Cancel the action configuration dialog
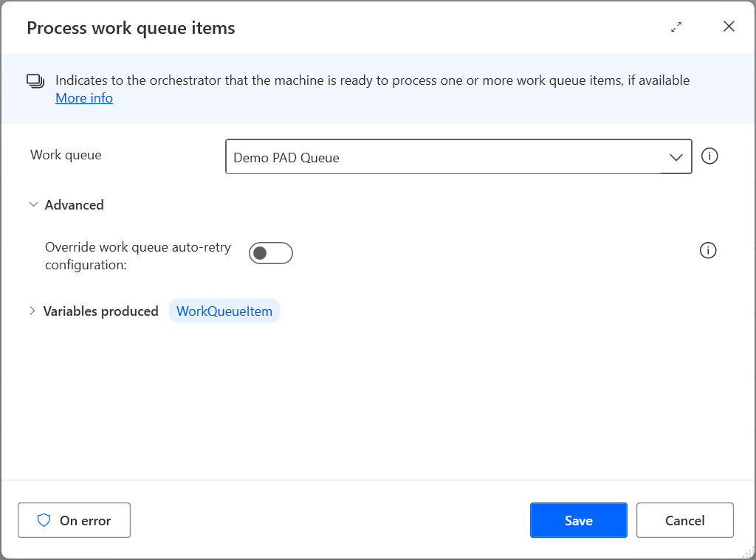 tap(684, 520)
